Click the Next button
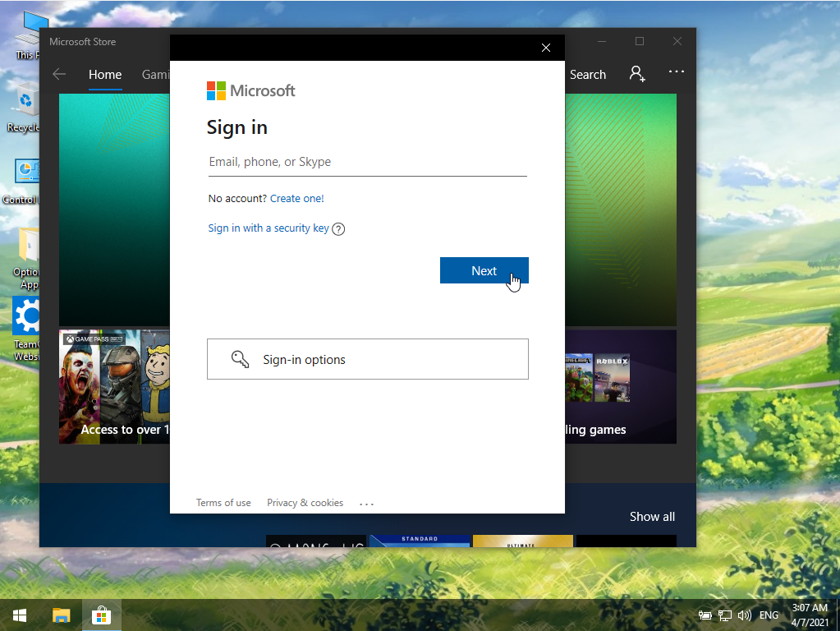The height and width of the screenshot is (631, 840). point(484,271)
